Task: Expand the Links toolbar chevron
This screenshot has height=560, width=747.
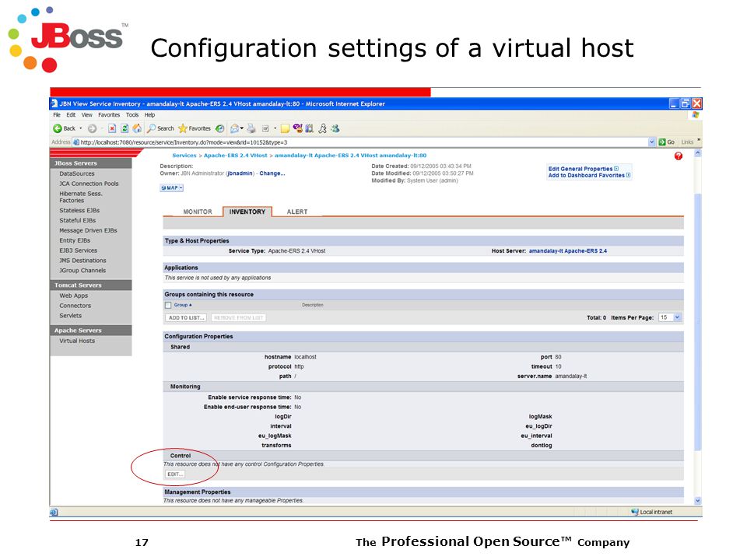Action: point(699,141)
